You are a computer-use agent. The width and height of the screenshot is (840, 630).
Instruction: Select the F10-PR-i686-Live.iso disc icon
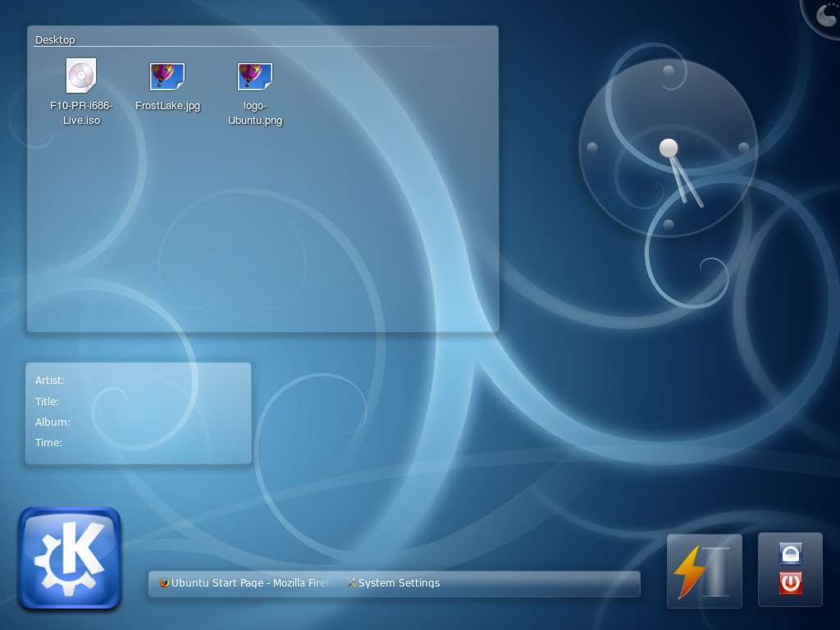[81, 75]
